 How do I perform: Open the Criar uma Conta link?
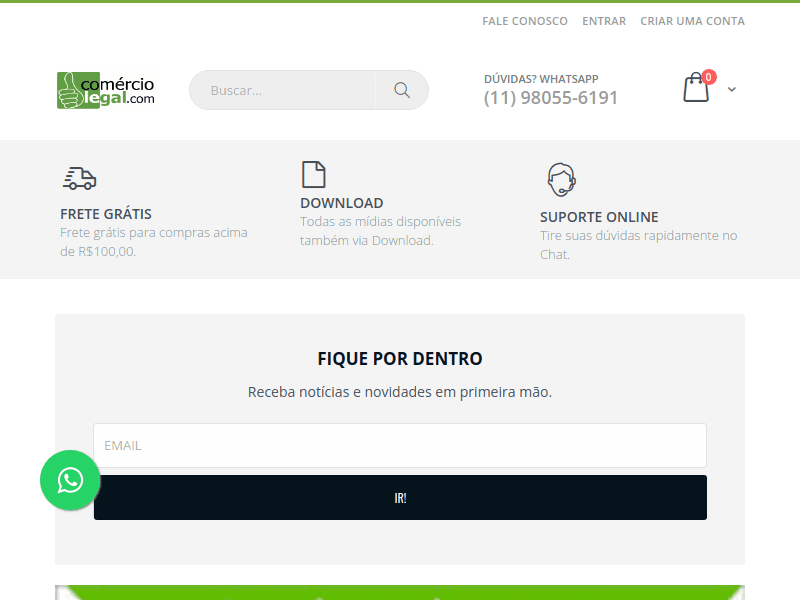pos(692,21)
